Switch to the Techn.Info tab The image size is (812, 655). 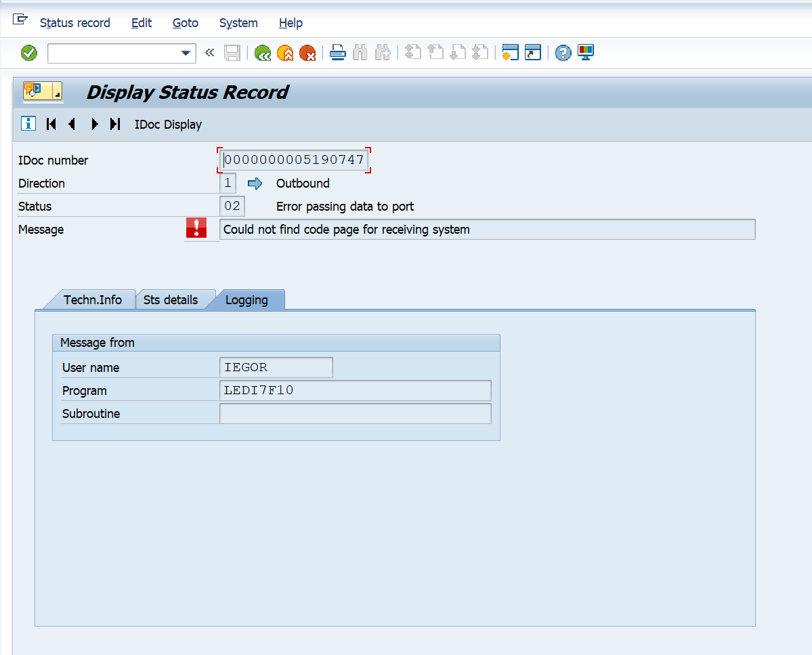[93, 299]
